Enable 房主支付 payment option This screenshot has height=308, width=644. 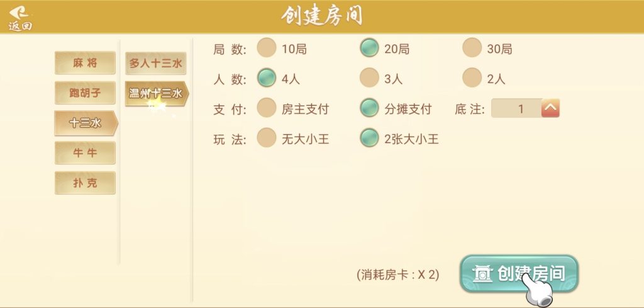coord(267,108)
